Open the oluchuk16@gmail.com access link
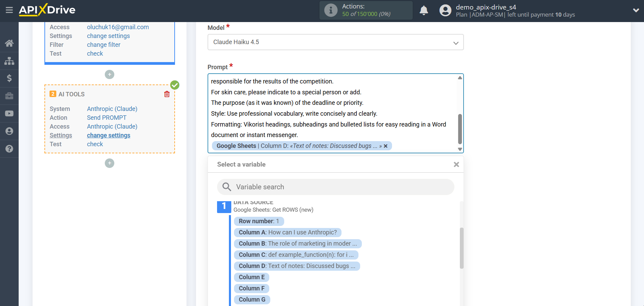The image size is (644, 306). (118, 27)
